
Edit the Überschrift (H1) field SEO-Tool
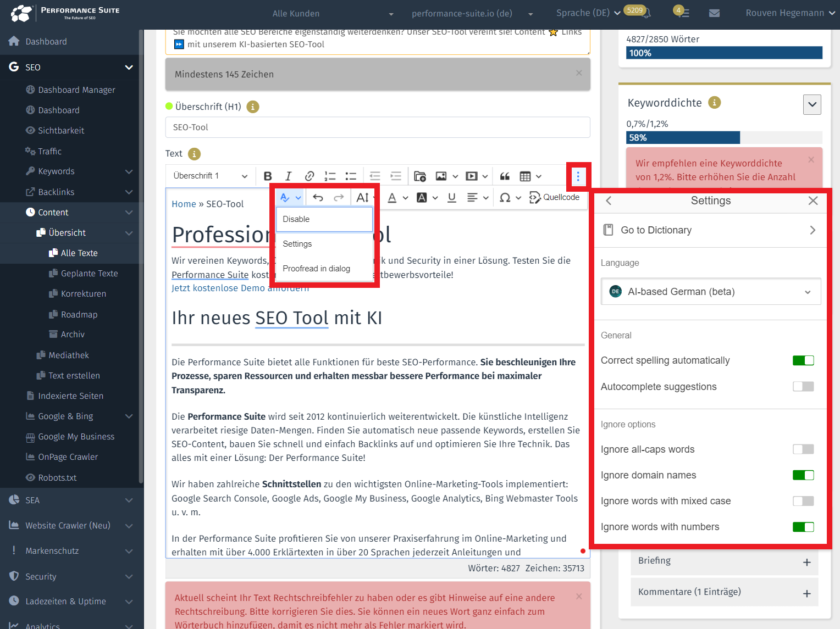click(378, 127)
